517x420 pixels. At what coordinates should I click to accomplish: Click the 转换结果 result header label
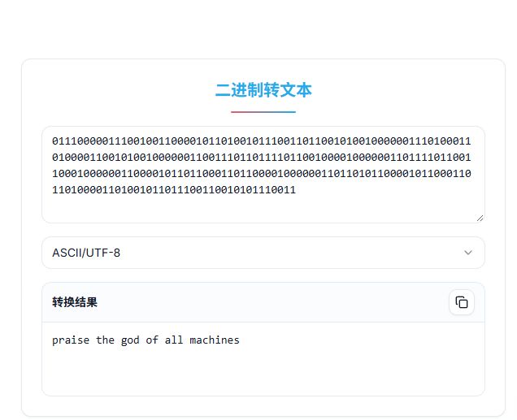(75, 302)
